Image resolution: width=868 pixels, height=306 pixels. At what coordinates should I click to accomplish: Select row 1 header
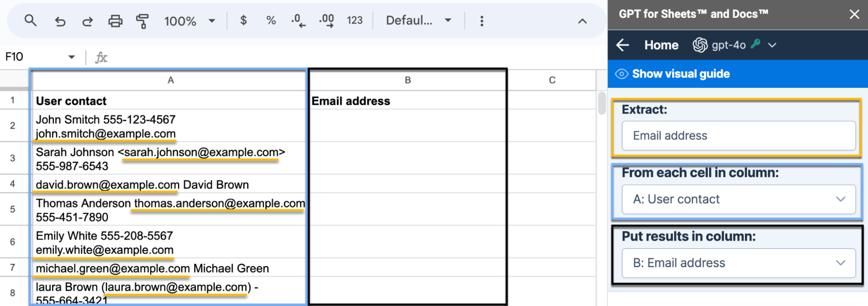tap(13, 100)
